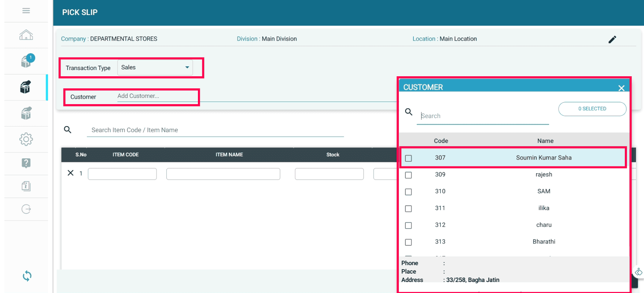
Task: Click the floating diamond icon at the screen edge
Action: (x=639, y=272)
